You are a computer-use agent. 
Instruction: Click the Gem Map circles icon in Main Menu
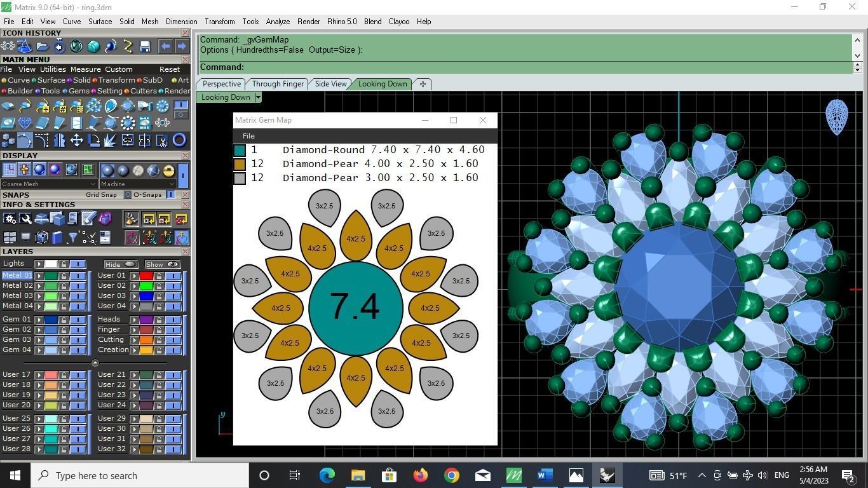pyautogui.click(x=163, y=123)
